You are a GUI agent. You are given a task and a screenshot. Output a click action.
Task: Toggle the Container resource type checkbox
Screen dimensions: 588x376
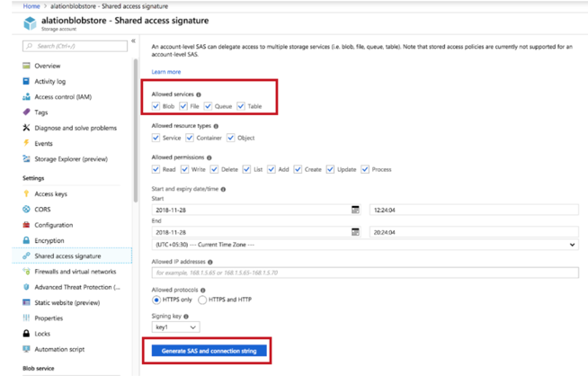pos(190,138)
